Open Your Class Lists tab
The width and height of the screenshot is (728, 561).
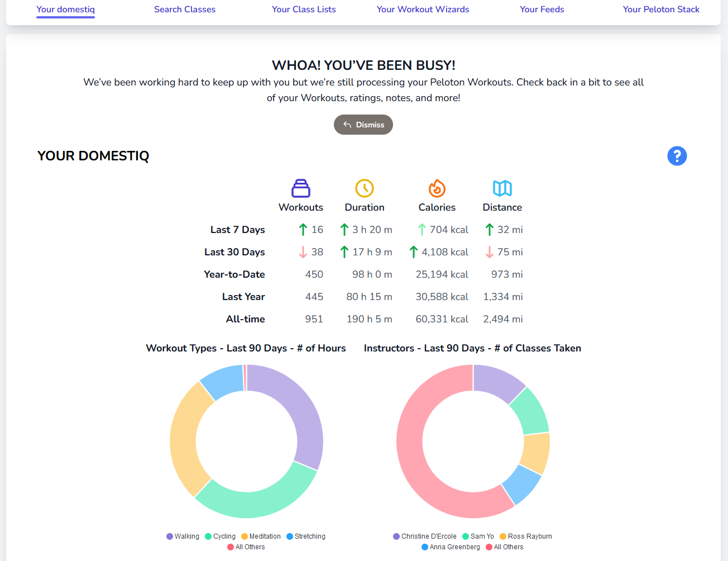pos(304,9)
